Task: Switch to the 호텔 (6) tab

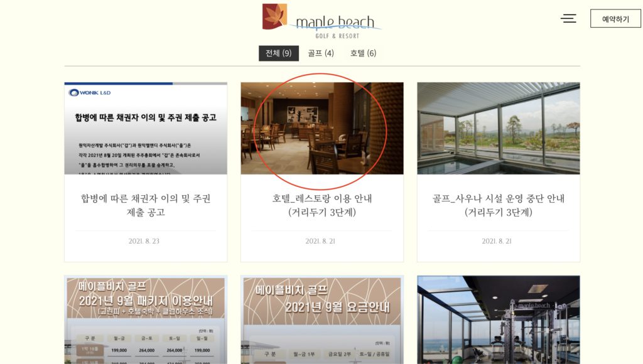Action: (x=363, y=53)
